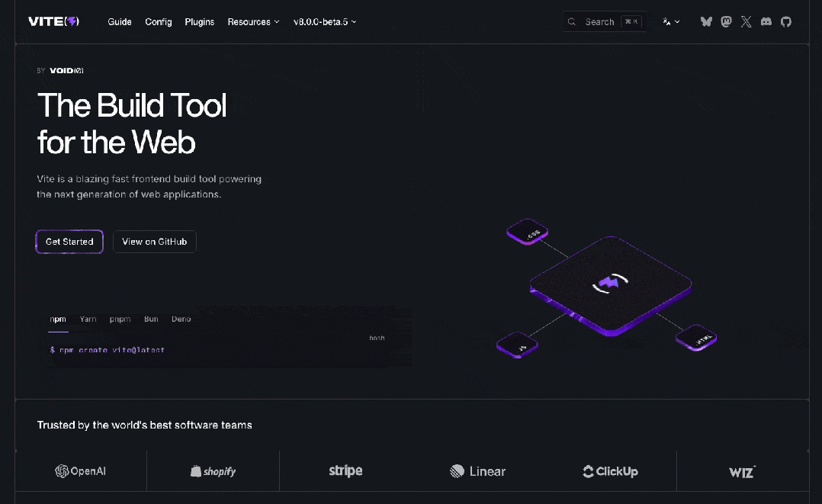The image size is (822, 504).
Task: Open the language translation selector dropdown
Action: point(671,21)
